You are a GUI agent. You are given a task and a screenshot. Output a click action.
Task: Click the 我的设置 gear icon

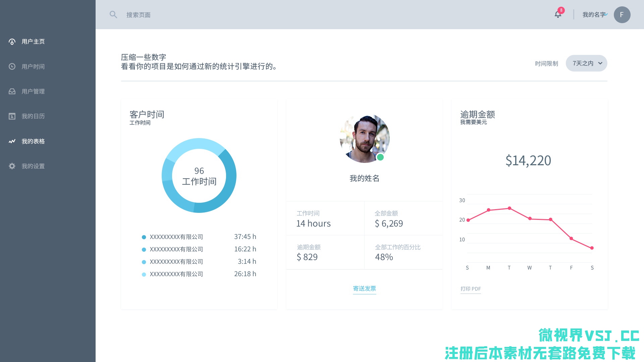point(12,166)
